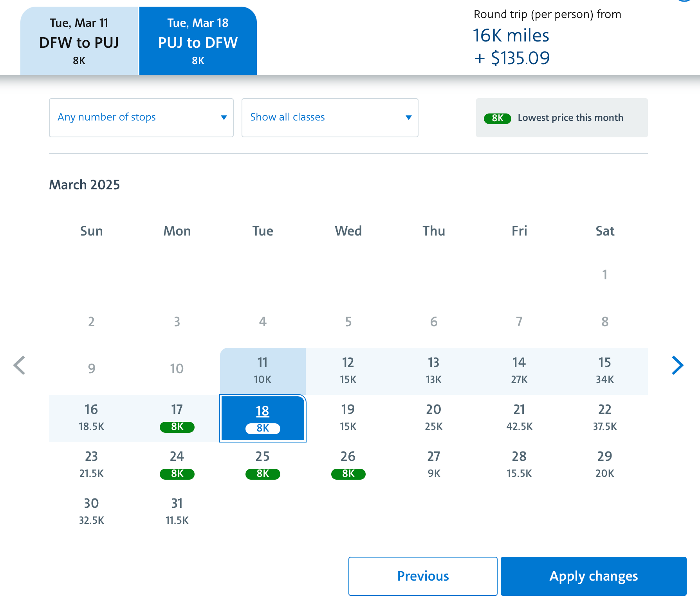Pick March 25 priced at 8K
700x608 pixels.
click(263, 465)
